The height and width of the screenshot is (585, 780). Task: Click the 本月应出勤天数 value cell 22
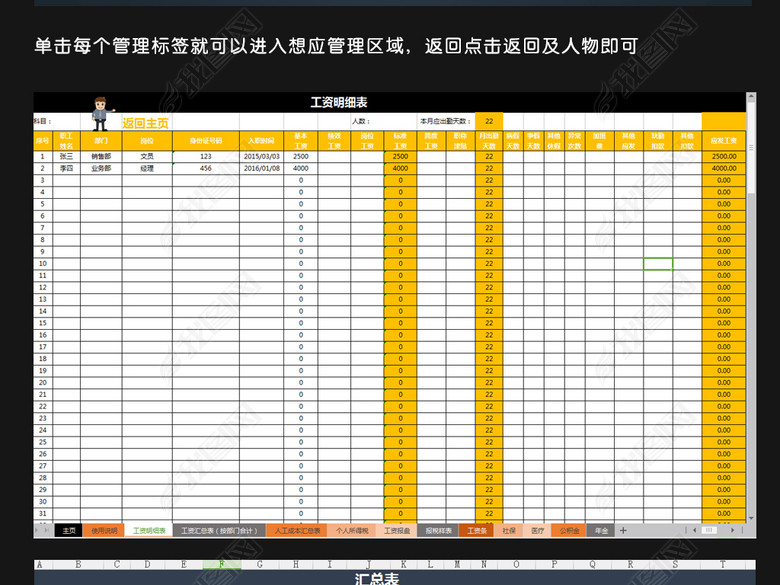coord(489,121)
